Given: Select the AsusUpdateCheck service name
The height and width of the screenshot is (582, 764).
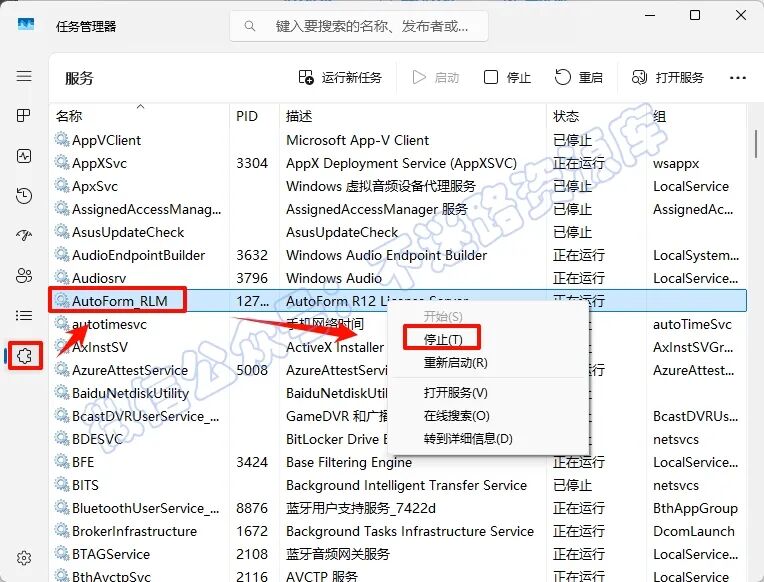Looking at the screenshot, I should tap(128, 232).
